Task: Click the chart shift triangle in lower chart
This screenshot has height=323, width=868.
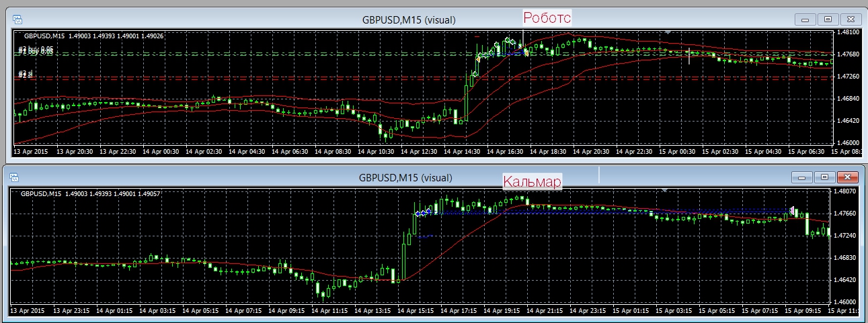Action: tap(664, 191)
